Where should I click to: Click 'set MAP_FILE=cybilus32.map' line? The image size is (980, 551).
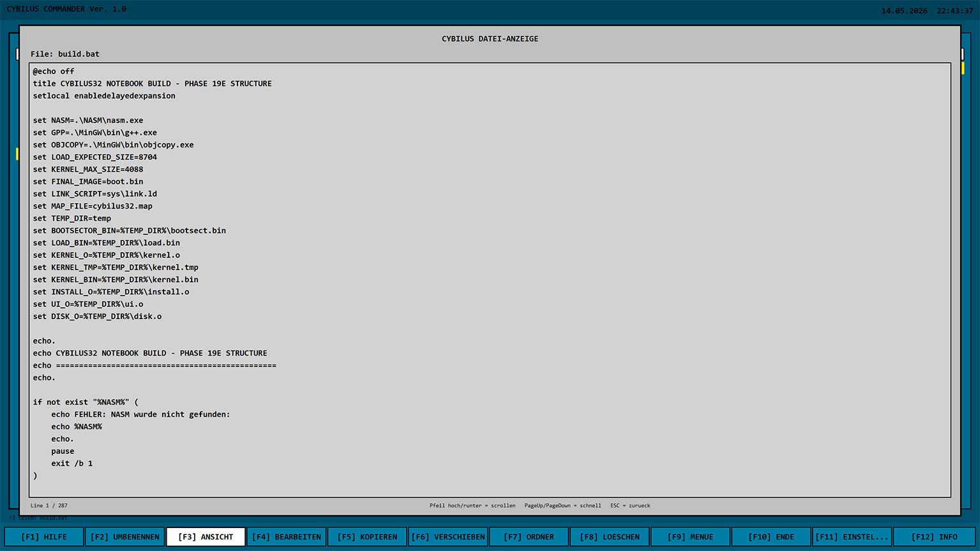coord(93,206)
